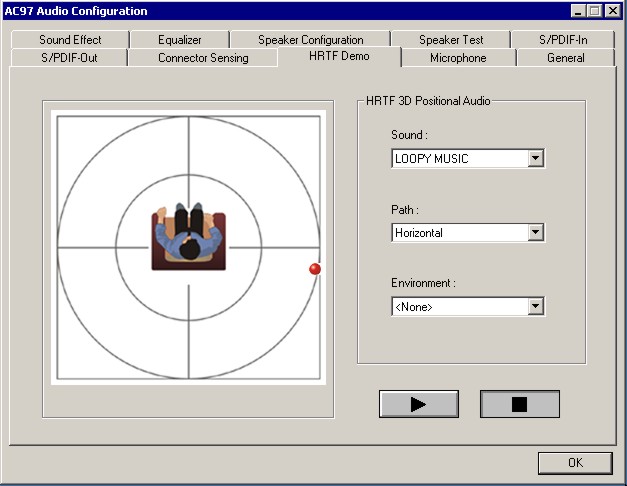Image resolution: width=627 pixels, height=486 pixels.
Task: Open the Equalizer tab
Action: point(180,40)
